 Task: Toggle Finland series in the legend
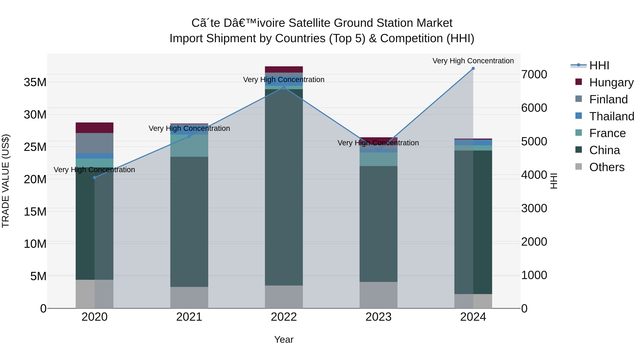tap(601, 99)
